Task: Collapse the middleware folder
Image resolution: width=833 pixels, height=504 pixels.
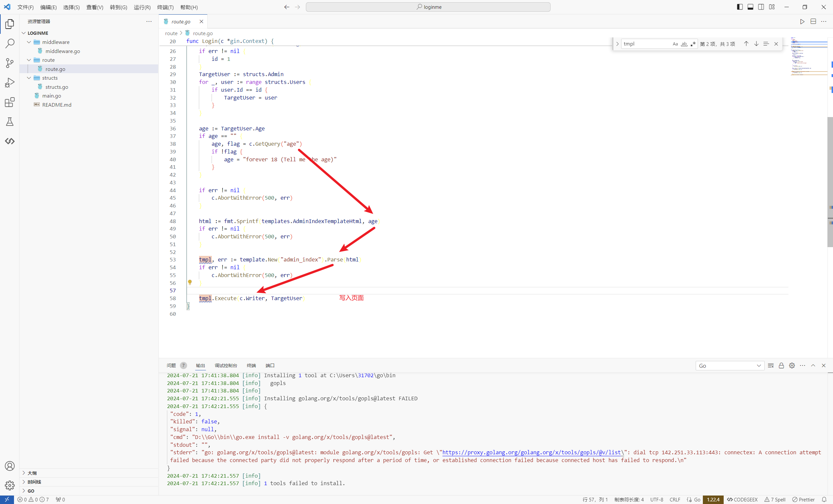Action: click(x=29, y=42)
